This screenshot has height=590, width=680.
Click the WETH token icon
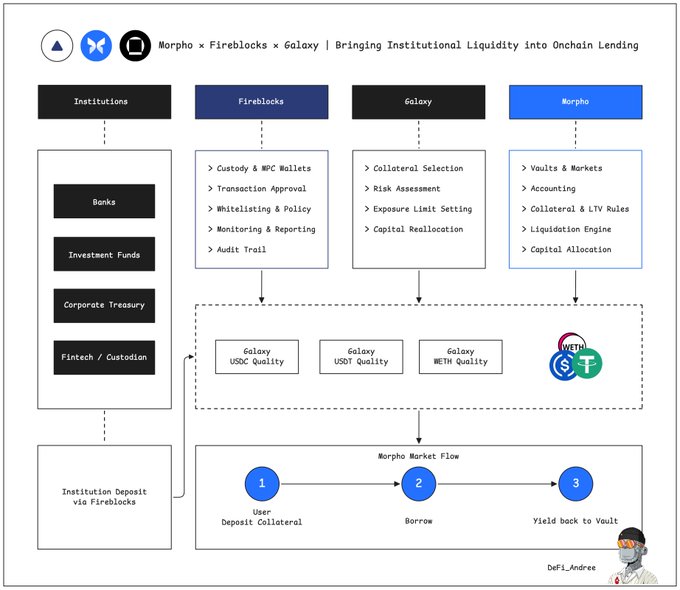click(572, 343)
